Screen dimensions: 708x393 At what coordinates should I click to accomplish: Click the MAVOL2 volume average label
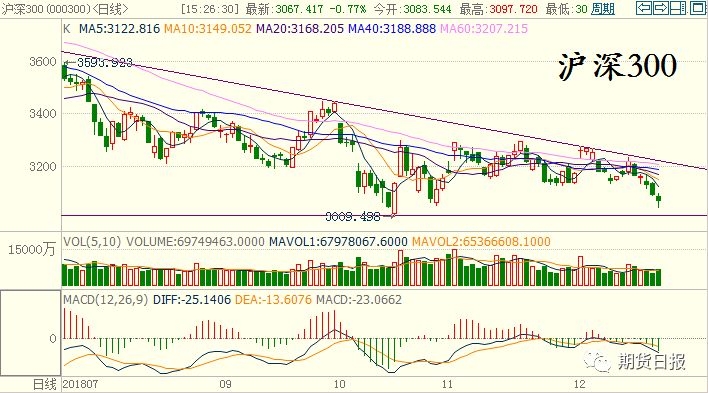click(x=481, y=242)
